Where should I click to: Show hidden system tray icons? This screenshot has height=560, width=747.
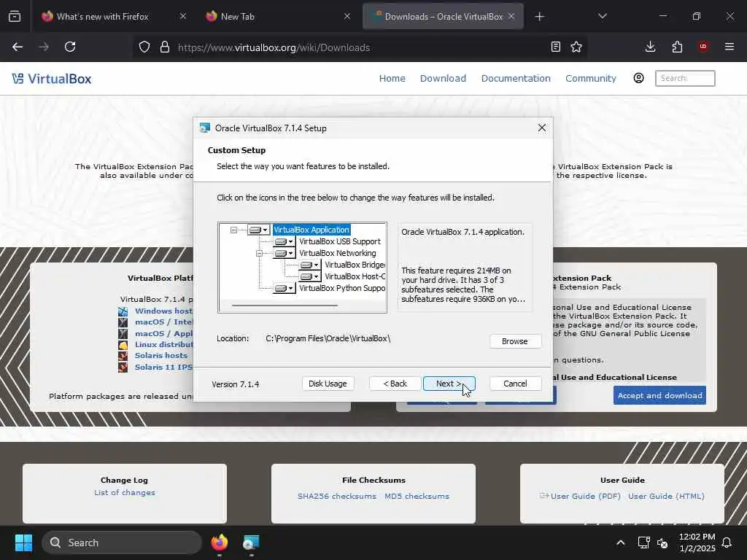(620, 542)
